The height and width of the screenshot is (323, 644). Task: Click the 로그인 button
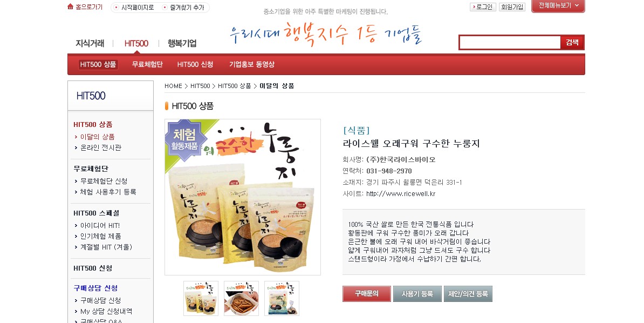tap(483, 7)
